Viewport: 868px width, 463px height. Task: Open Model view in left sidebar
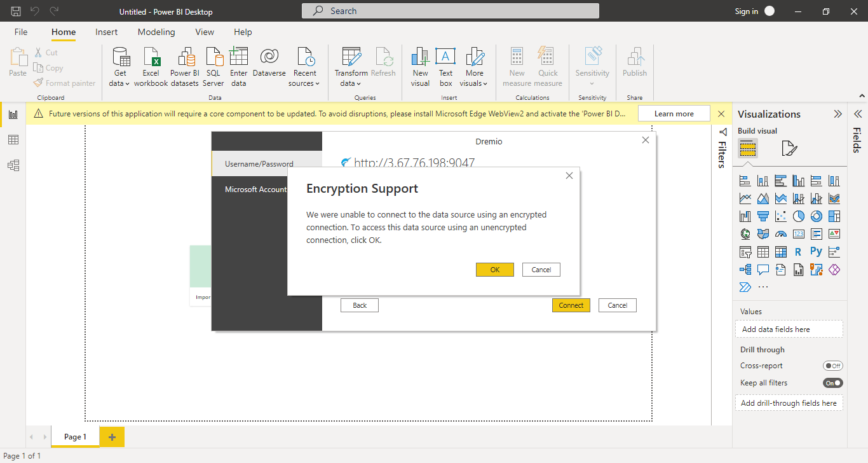click(13, 165)
